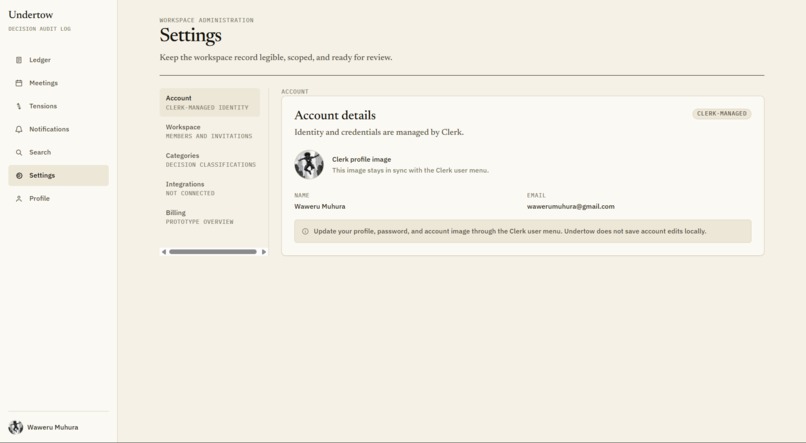
Task: Click the NAME field label
Action: 302,195
